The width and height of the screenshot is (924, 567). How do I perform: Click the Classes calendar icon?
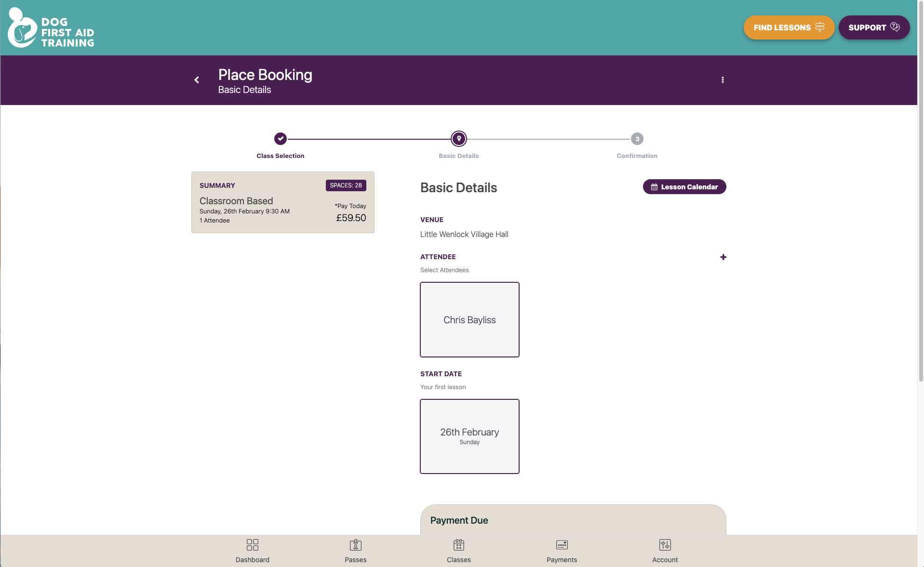459,545
